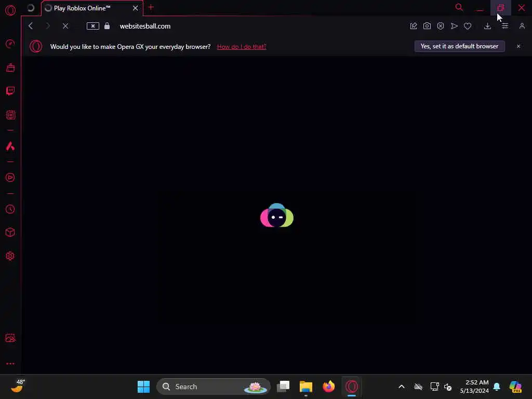
Task: Click the OneDrive cloud tray icon
Action: tap(418, 387)
